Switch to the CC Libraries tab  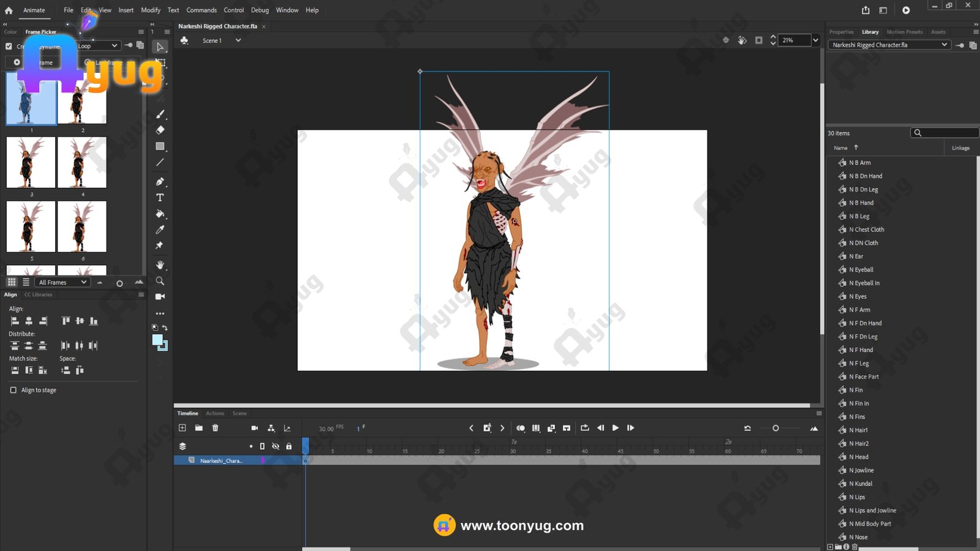pyautogui.click(x=39, y=294)
